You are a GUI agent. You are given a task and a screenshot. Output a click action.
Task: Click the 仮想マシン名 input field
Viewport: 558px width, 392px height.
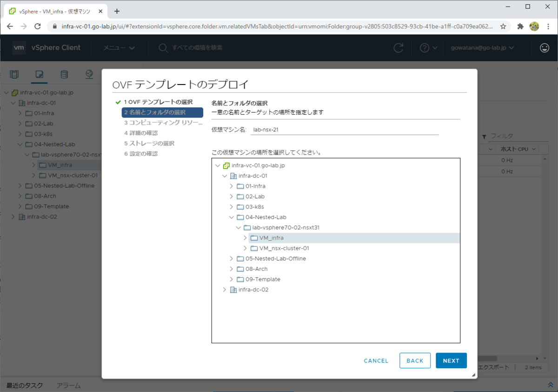click(x=344, y=130)
